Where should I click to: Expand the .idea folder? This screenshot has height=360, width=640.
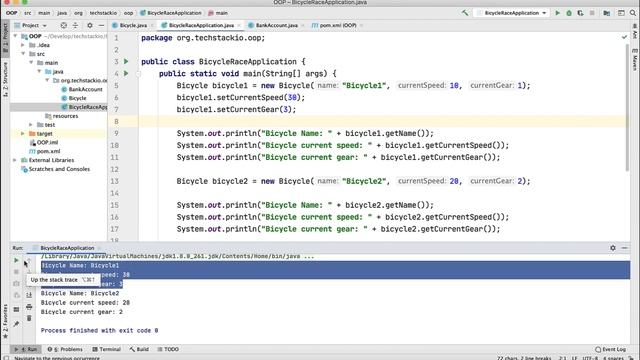23,45
